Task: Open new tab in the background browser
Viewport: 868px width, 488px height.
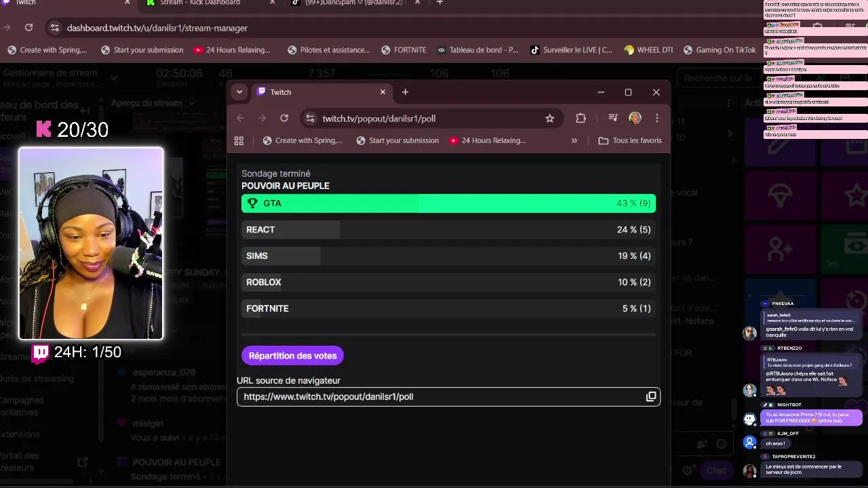Action: 439,3
